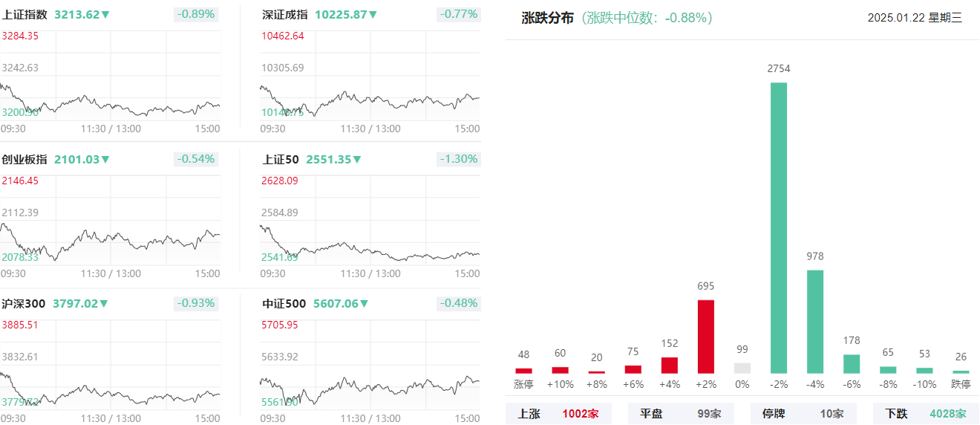Select the 停牌 10家 summary box
Screen dimensions: 980x425
point(803,414)
